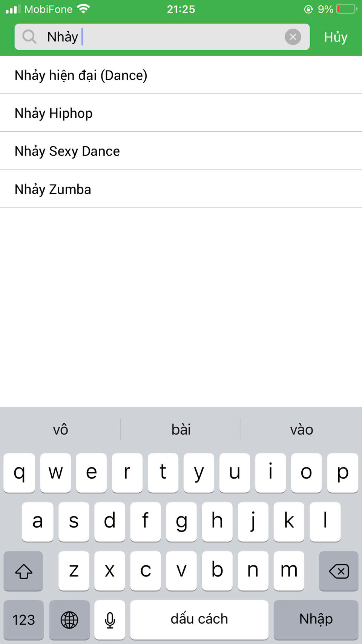Tap the microphone dictation key
The image size is (362, 644).
pos(110,619)
